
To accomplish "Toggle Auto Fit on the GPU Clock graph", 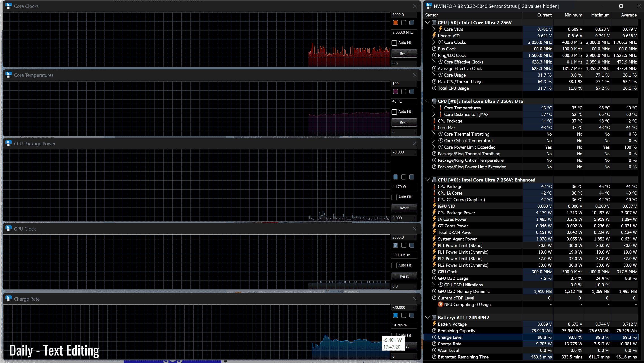I will (x=394, y=265).
